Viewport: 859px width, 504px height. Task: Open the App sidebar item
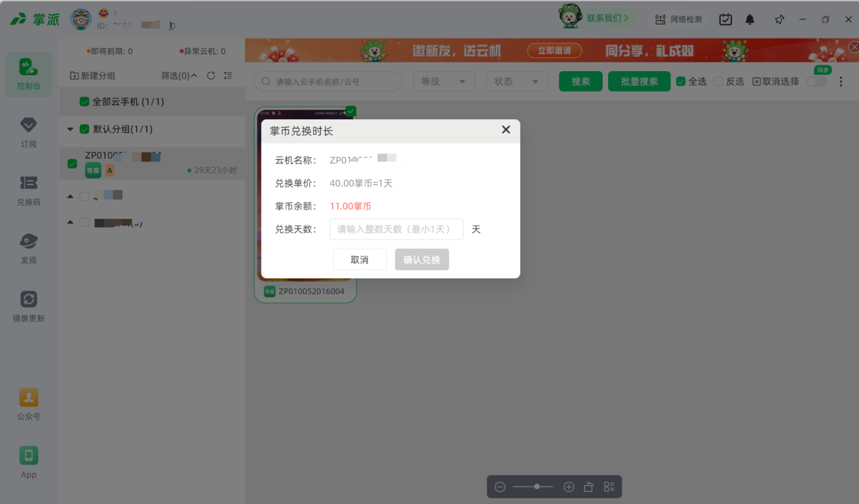click(x=28, y=463)
